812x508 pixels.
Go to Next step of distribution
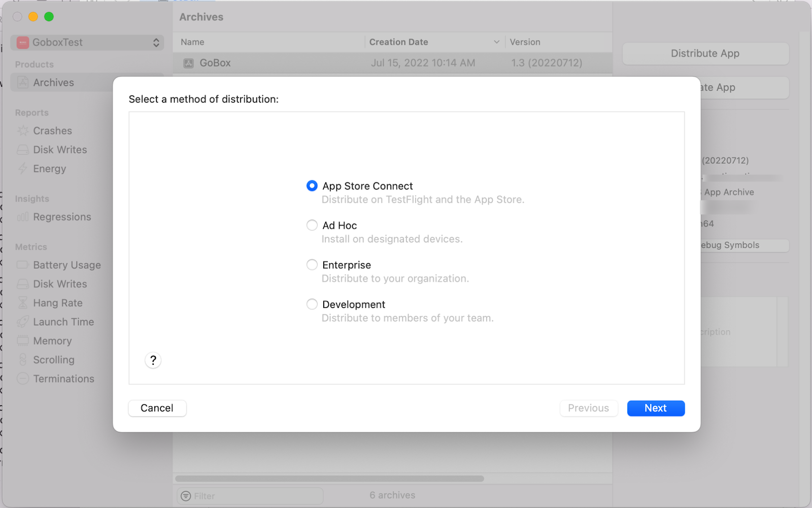[x=656, y=408]
